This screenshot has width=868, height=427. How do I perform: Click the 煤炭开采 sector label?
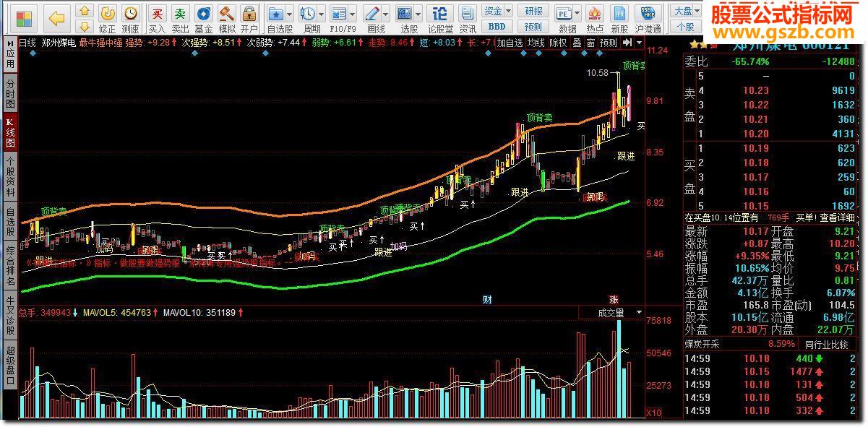(x=703, y=345)
